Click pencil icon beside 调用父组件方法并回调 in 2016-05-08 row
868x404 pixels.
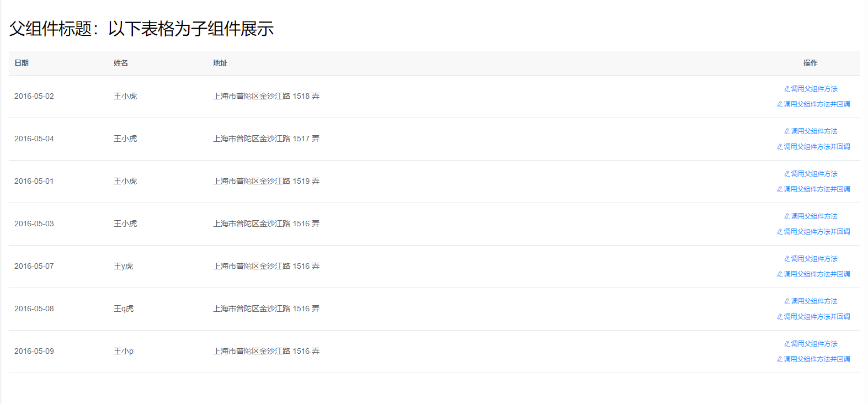pos(780,317)
